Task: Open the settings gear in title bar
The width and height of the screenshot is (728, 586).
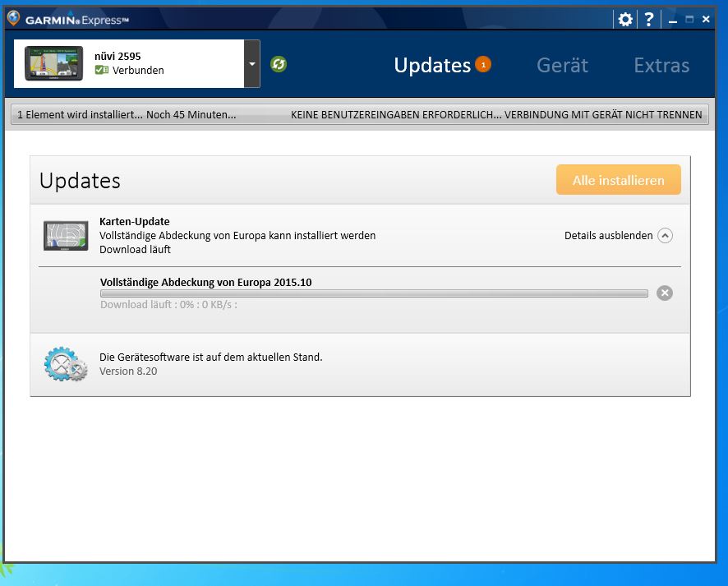Action: click(625, 20)
